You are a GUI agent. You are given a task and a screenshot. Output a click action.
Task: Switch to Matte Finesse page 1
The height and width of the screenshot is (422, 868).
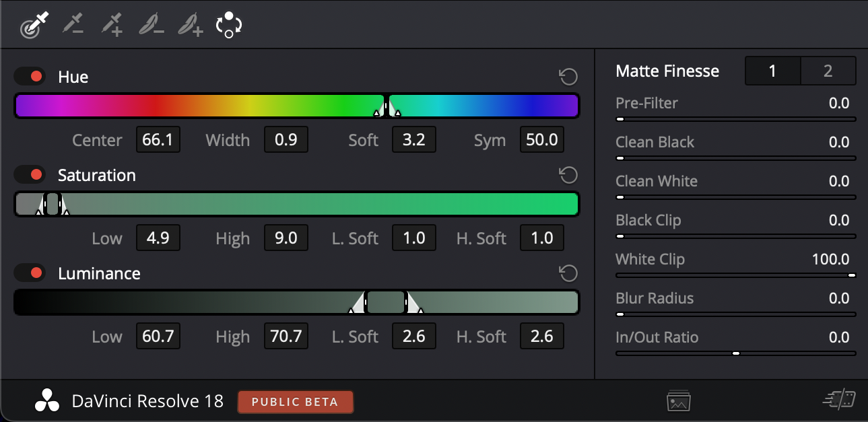pos(772,71)
